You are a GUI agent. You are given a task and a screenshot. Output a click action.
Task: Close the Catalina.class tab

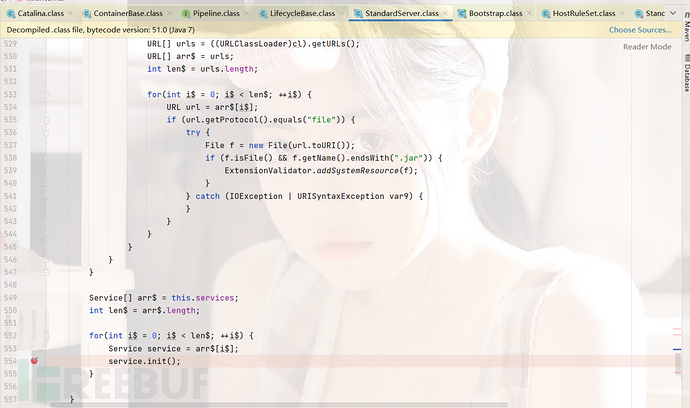coord(69,14)
